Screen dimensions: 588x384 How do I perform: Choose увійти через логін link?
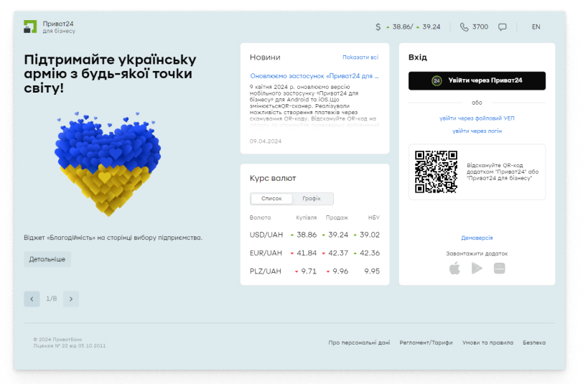477,131
